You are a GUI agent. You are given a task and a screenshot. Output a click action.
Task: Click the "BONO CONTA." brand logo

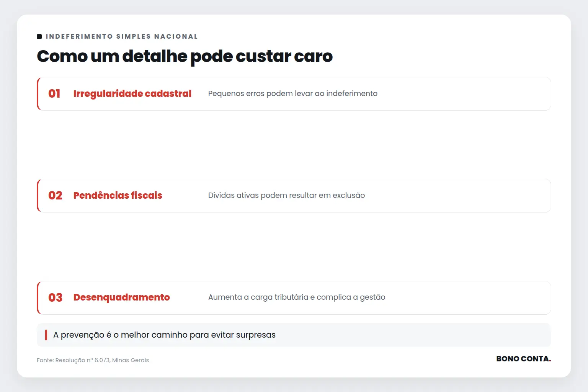[x=523, y=359]
